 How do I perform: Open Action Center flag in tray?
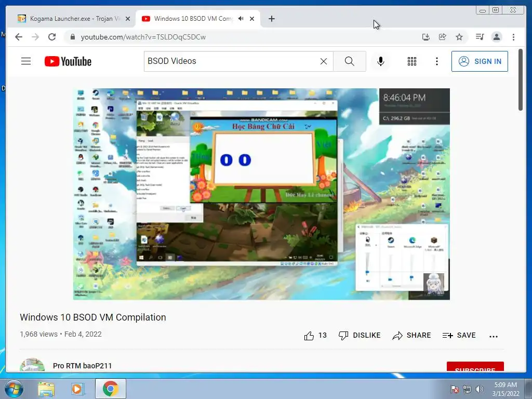click(x=454, y=389)
